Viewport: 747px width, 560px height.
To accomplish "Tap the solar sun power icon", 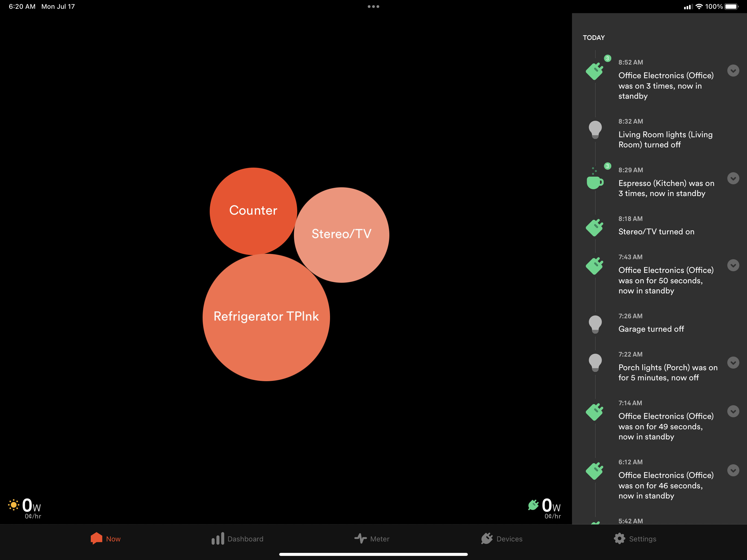I will [13, 505].
